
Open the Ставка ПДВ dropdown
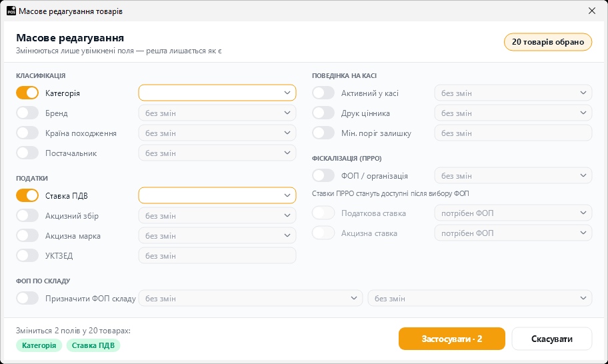[x=217, y=195]
